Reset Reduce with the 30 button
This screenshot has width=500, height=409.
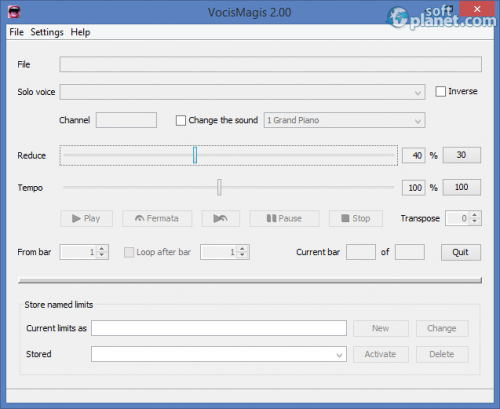pyautogui.click(x=461, y=155)
